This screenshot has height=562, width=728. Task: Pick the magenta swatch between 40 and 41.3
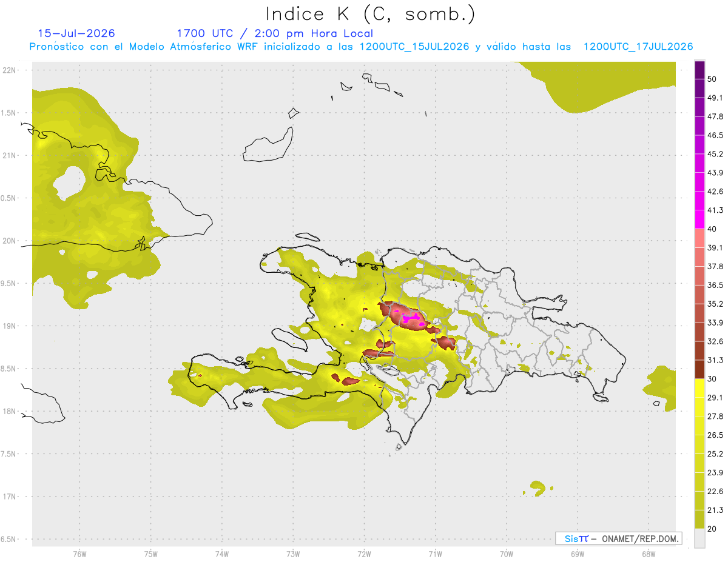coord(700,219)
